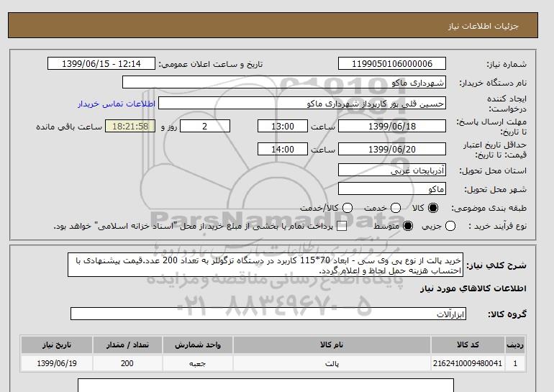Click the buyer organization field شهرداری ماکو

(284, 82)
